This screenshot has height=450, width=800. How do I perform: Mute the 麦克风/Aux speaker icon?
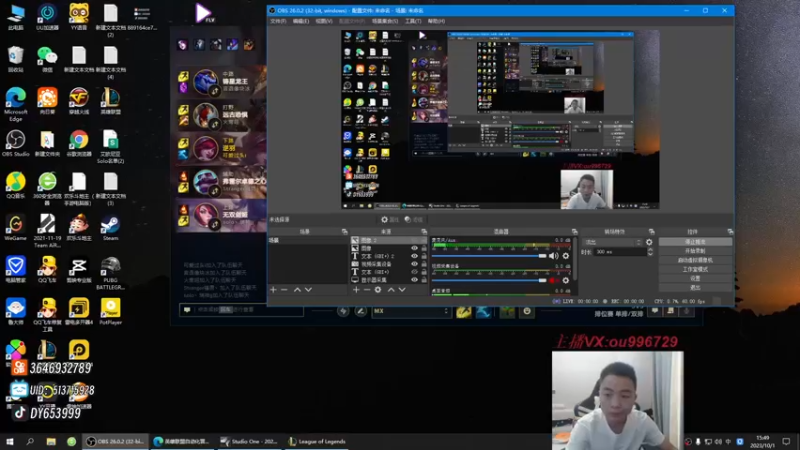554,256
